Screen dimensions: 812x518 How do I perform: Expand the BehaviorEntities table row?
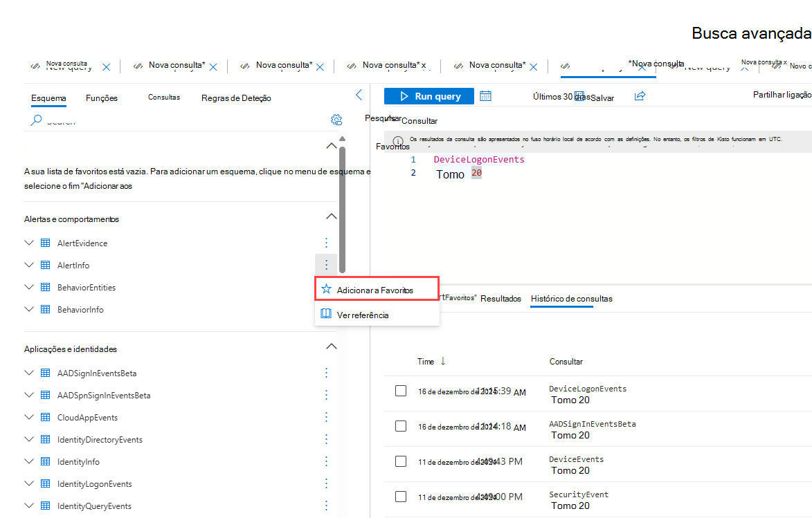point(29,287)
